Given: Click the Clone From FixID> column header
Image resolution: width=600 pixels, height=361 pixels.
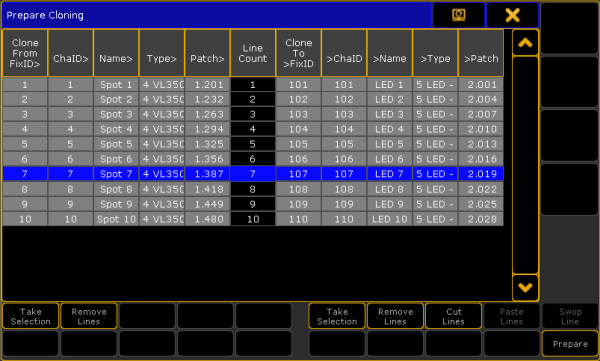Looking at the screenshot, I should 25,53.
